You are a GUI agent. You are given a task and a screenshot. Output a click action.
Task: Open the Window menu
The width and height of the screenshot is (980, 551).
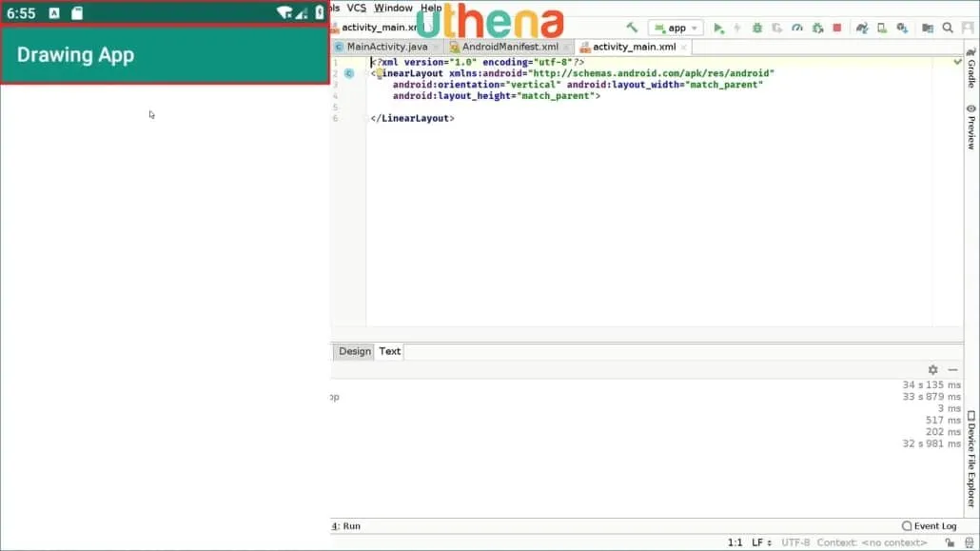pos(393,9)
